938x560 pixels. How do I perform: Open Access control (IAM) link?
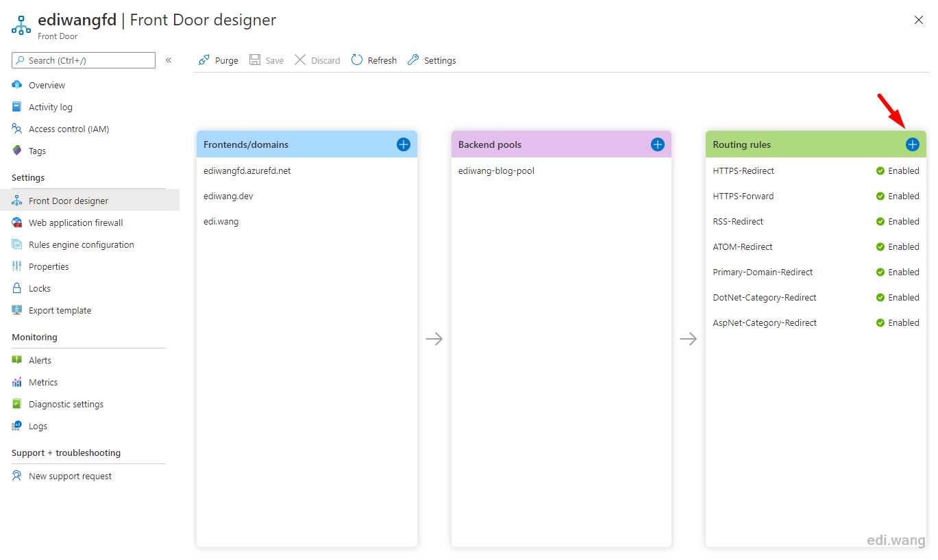coord(69,129)
